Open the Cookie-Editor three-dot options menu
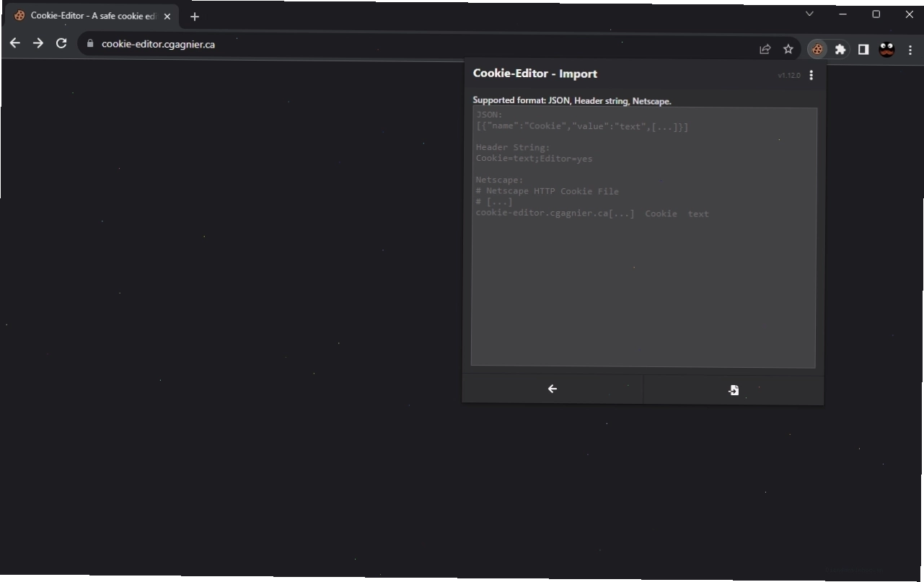Viewport: 924px width, 582px height. click(811, 75)
